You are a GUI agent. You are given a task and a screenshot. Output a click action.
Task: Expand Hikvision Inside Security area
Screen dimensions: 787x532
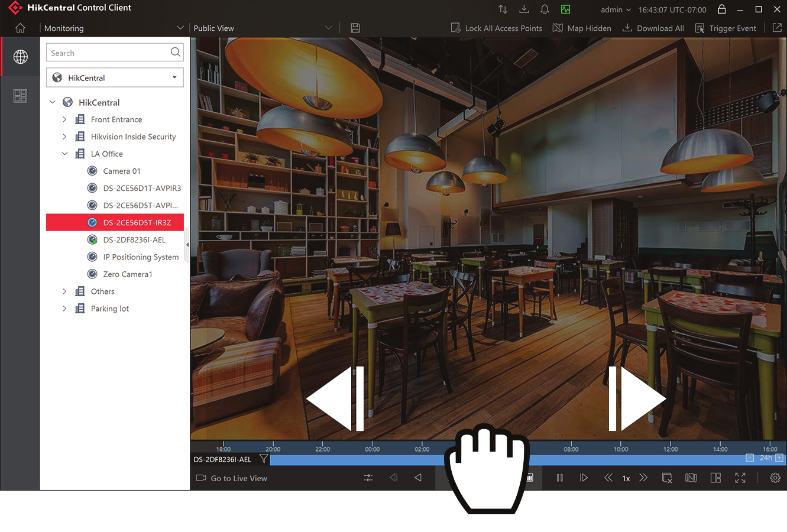pyautogui.click(x=64, y=137)
